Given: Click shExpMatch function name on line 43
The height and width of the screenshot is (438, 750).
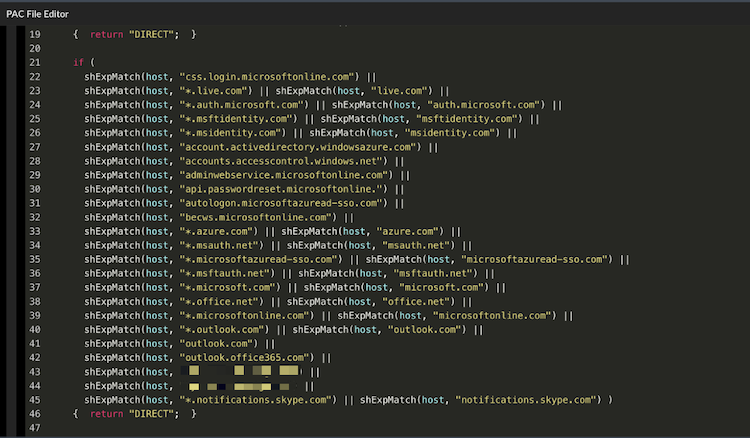Looking at the screenshot, I should click(112, 372).
